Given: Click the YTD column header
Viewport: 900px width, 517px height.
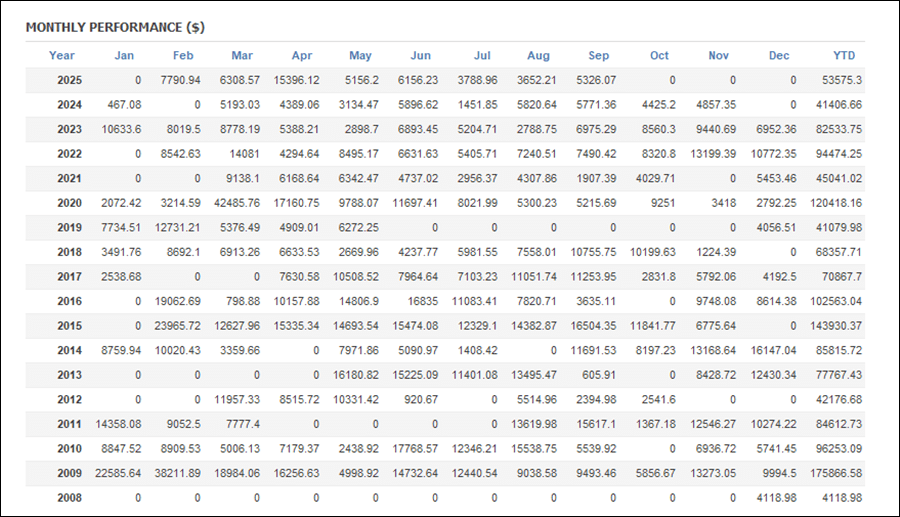Looking at the screenshot, I should (x=844, y=56).
